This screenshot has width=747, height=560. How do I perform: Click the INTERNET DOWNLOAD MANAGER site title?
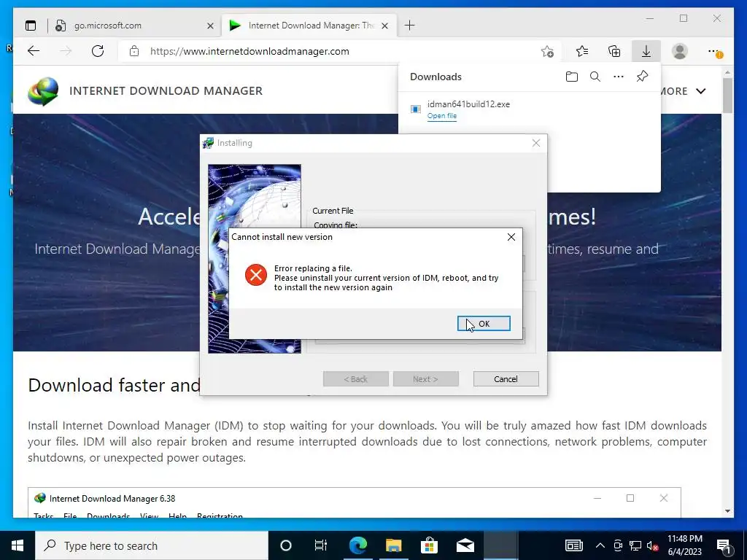[166, 91]
